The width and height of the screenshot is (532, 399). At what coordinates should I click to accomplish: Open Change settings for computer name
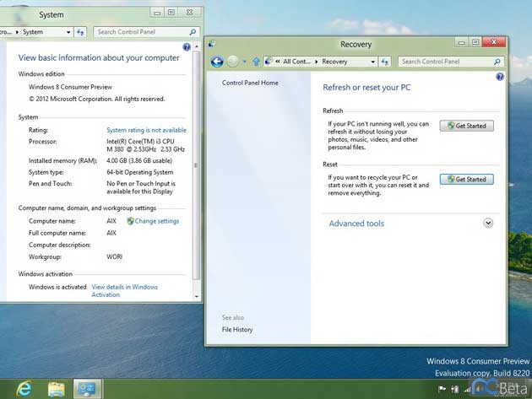tap(156, 221)
